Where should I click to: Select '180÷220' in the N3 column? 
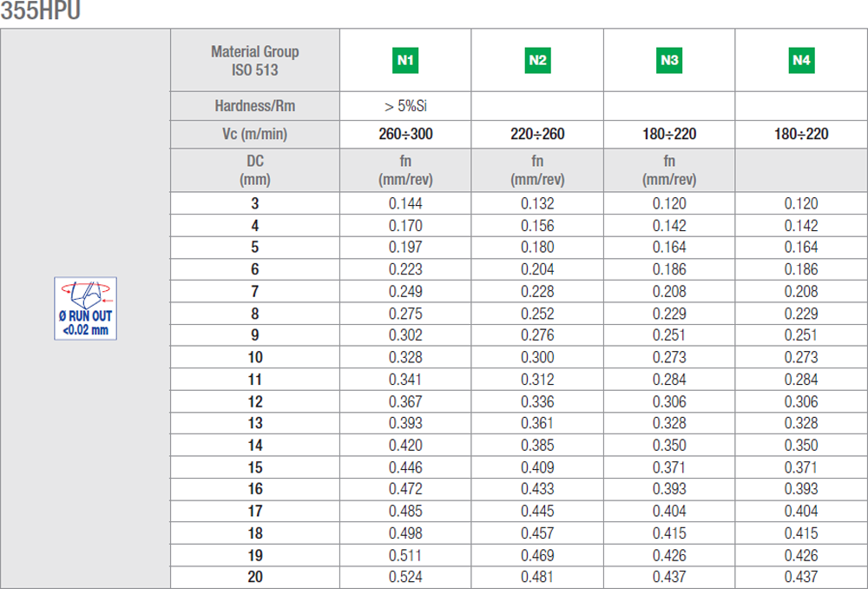click(x=669, y=134)
